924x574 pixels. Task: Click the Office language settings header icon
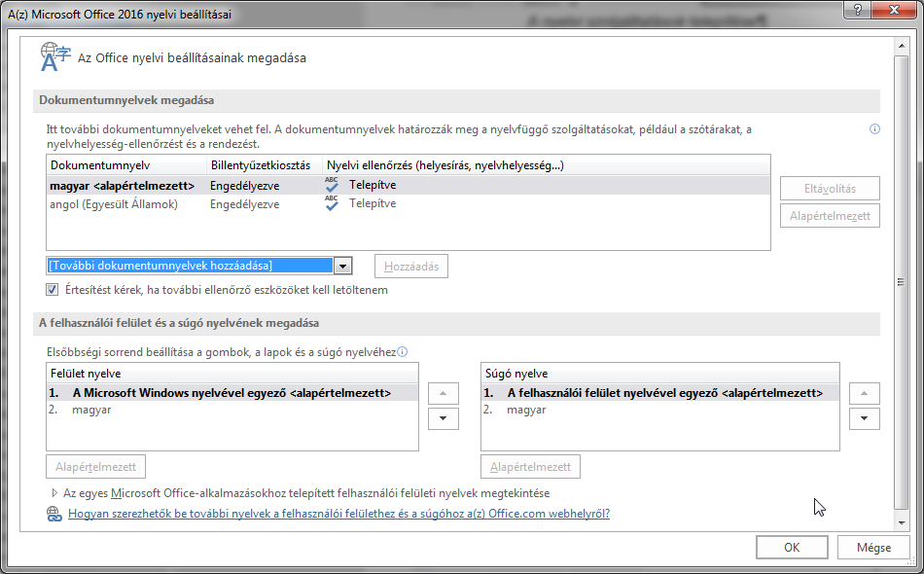tap(55, 56)
